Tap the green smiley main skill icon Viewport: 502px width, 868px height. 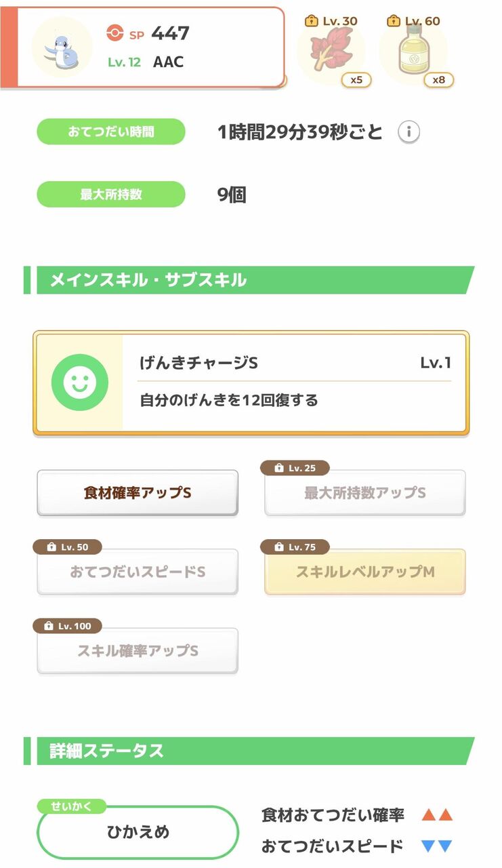point(80,382)
